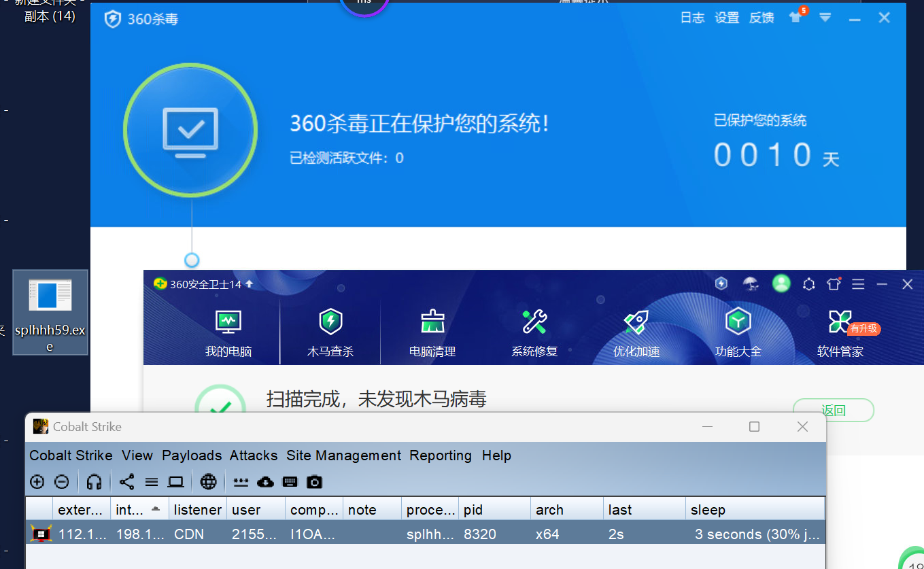Sort by the arch column header
The image size is (924, 569).
[x=567, y=509]
